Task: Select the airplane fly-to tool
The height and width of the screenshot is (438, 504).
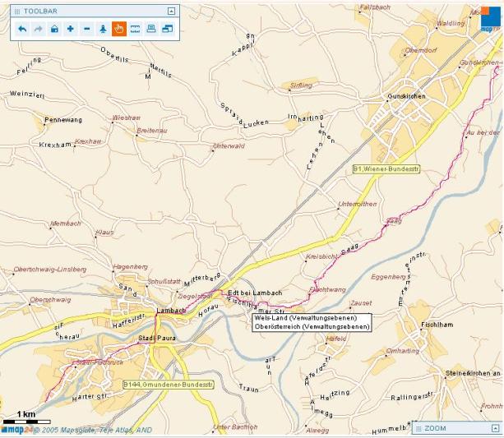Action: (x=103, y=29)
